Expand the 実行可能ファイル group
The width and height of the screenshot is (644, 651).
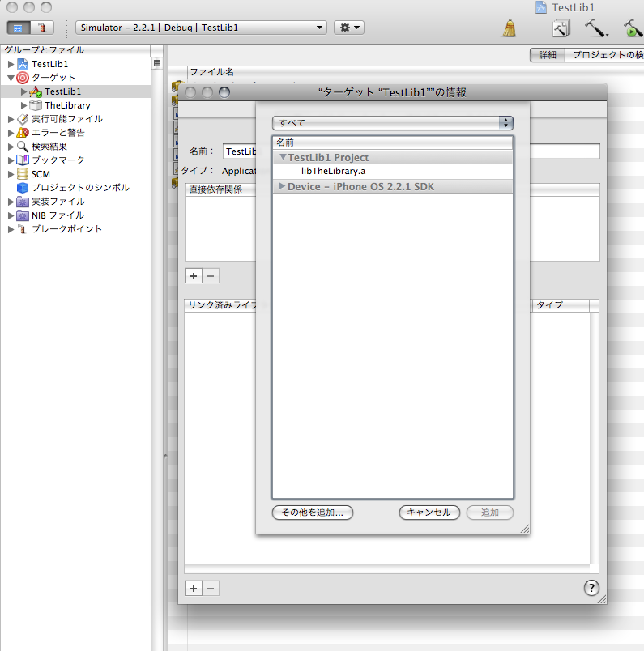(x=11, y=119)
